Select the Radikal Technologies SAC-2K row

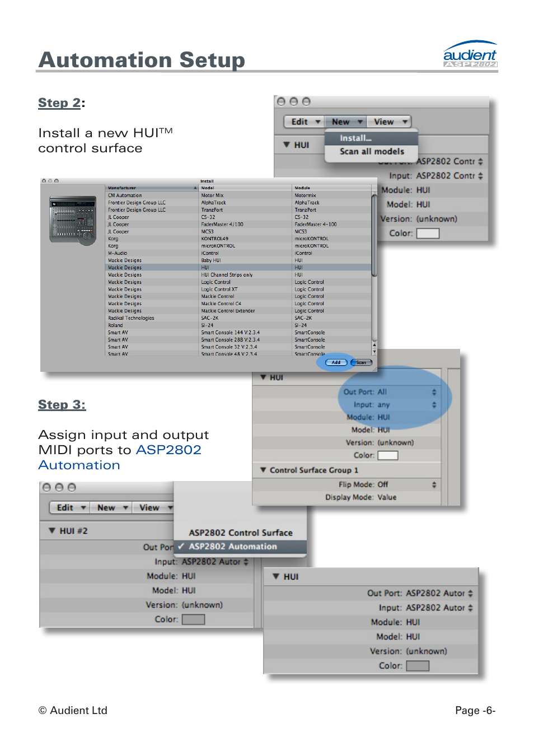point(238,318)
